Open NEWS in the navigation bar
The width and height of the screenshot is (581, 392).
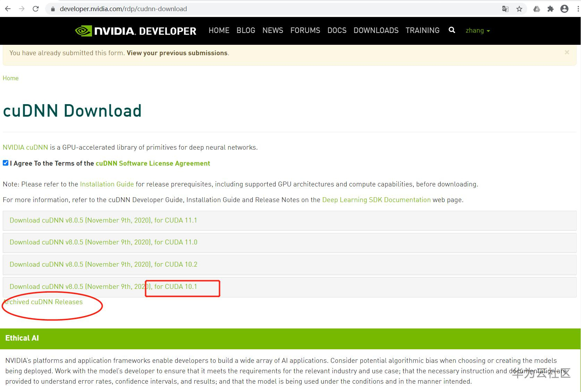click(273, 31)
